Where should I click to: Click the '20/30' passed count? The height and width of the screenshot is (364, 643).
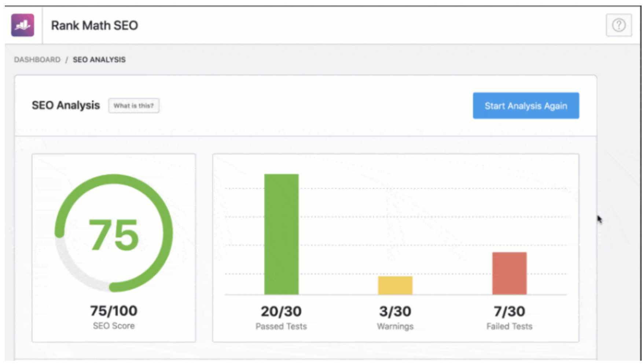point(281,311)
